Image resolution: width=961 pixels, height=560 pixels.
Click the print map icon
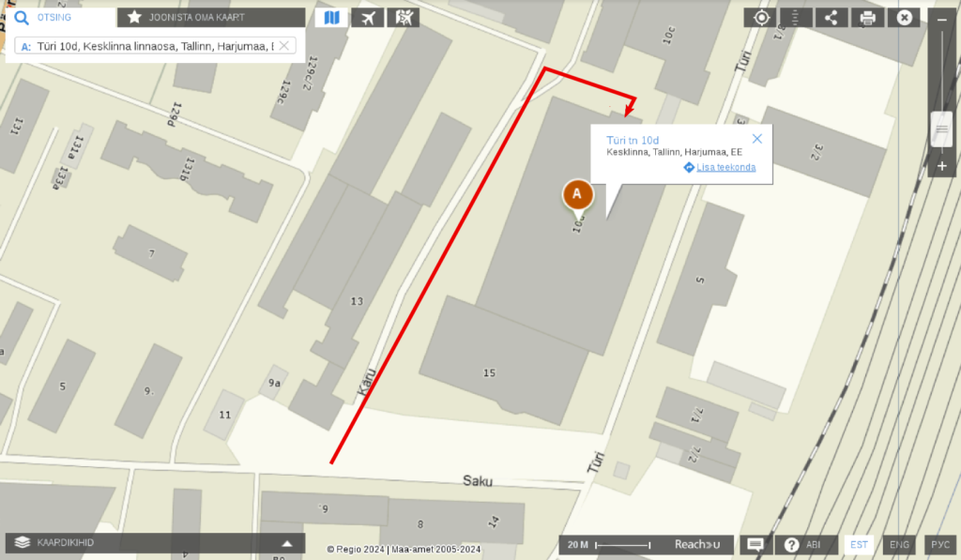pos(867,18)
